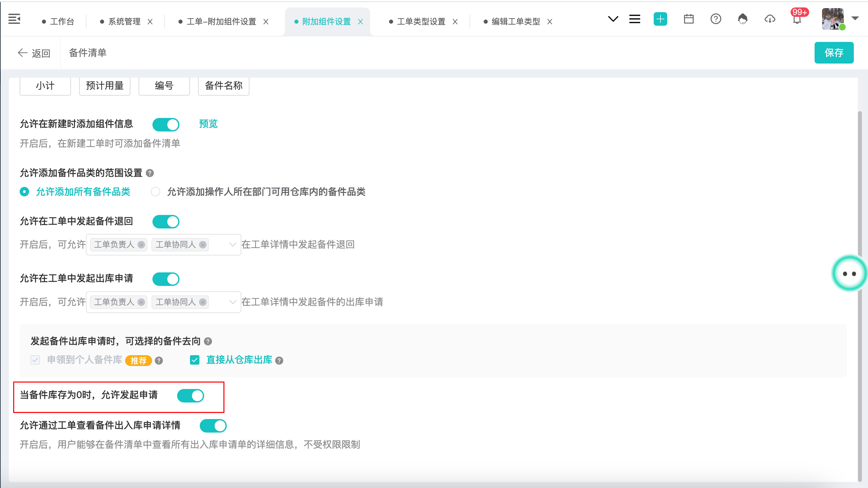
Task: Click the cloud download icon
Action: tap(770, 19)
